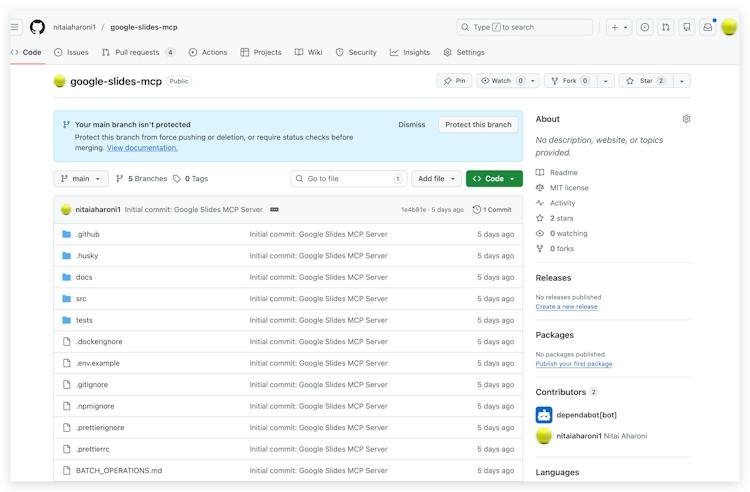Open the Create a new release link

coord(566,306)
